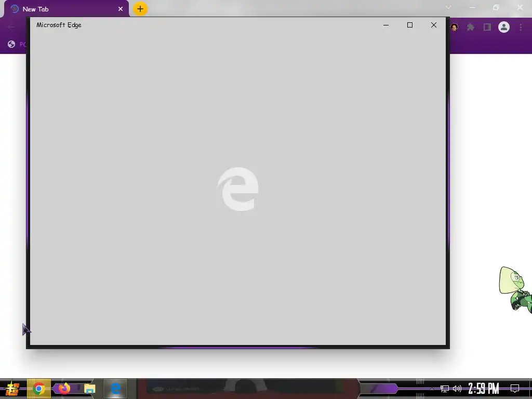Screen dimensions: 532x399
Task: Open a new tab with the yellow plus button
Action: point(140,9)
